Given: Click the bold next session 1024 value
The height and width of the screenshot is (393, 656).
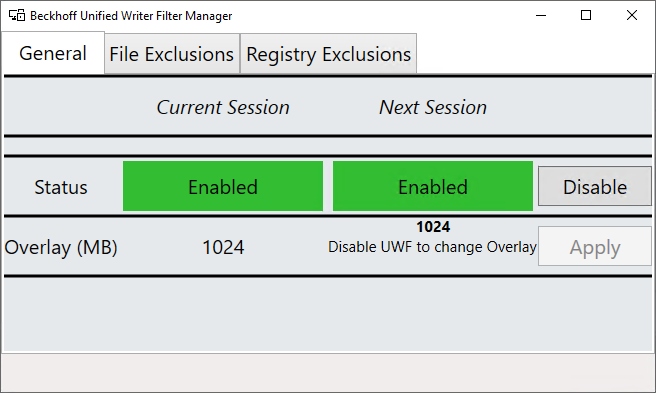Looking at the screenshot, I should tap(433, 226).
